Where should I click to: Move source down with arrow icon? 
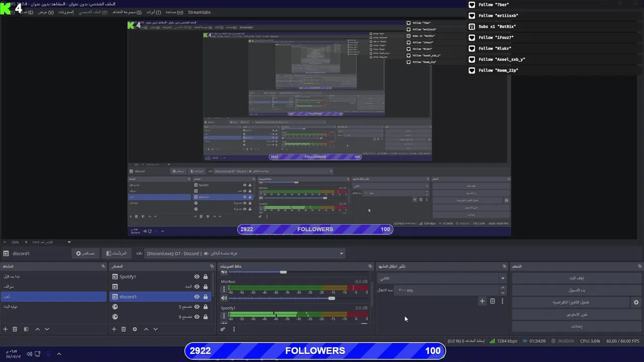click(155, 329)
